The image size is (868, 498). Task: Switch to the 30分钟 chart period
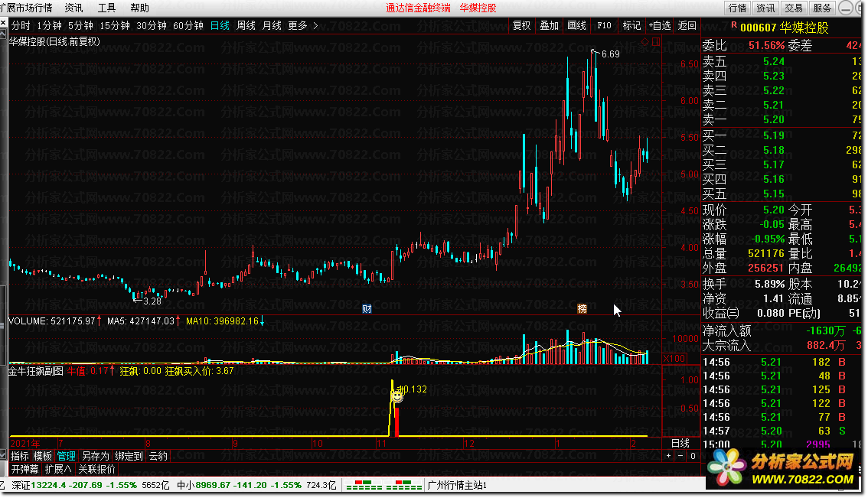coord(152,25)
